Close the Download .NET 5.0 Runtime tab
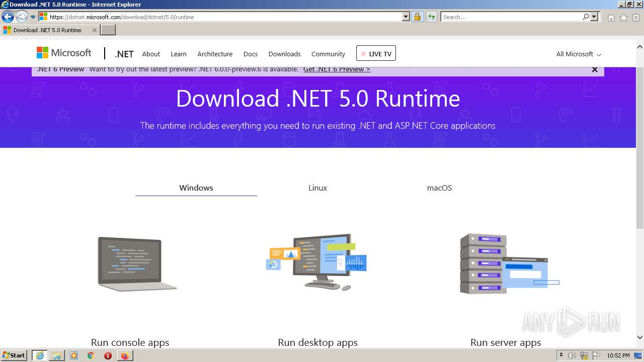The image size is (644, 362). [94, 30]
